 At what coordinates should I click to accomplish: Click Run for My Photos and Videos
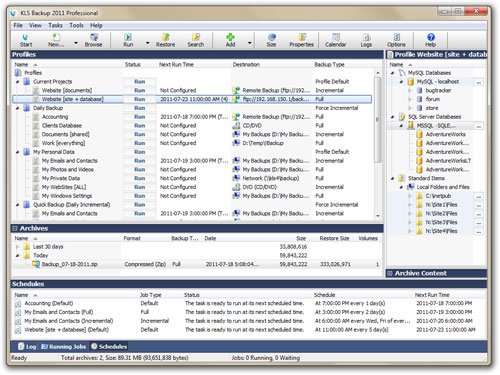point(140,170)
